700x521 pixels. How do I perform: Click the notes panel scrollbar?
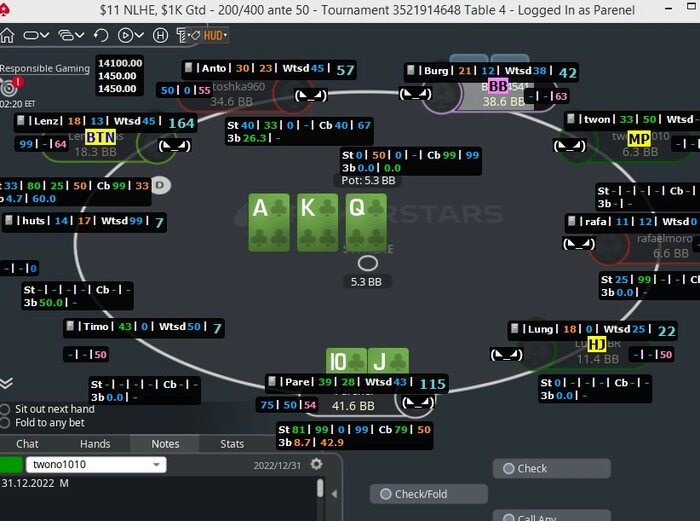[x=320, y=488]
